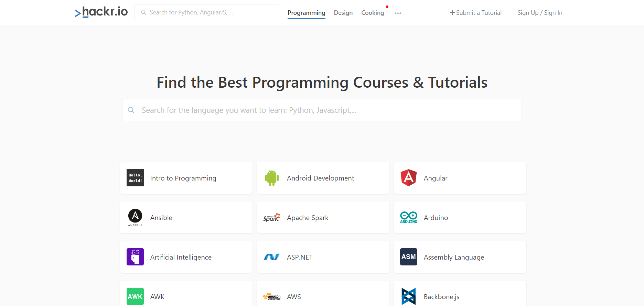This screenshot has height=306, width=644.
Task: Click the Apache Spark label
Action: point(308,218)
